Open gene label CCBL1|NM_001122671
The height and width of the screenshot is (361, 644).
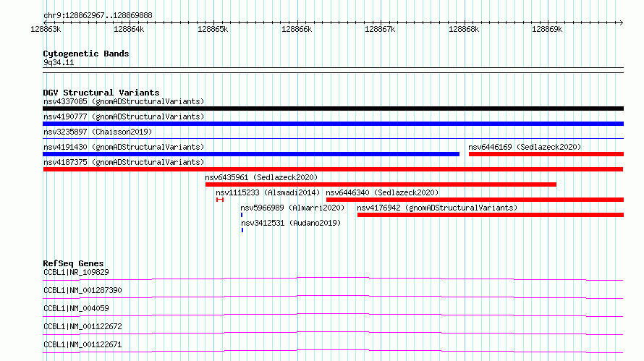82,344
